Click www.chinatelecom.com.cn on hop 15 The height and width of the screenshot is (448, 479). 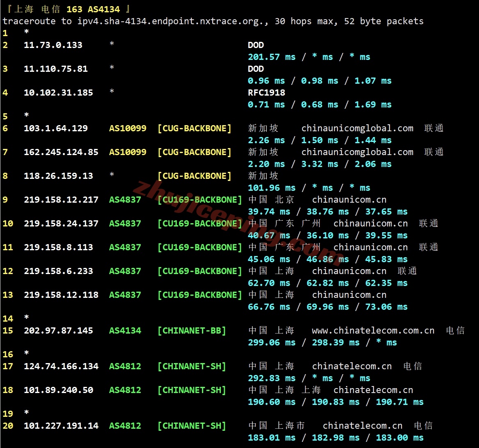pyautogui.click(x=373, y=331)
